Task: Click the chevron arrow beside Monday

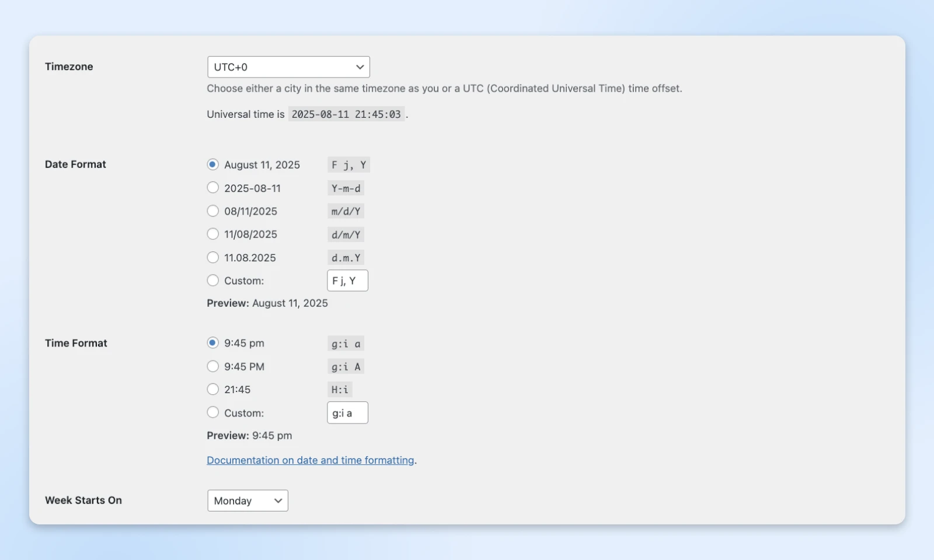Action: tap(278, 501)
